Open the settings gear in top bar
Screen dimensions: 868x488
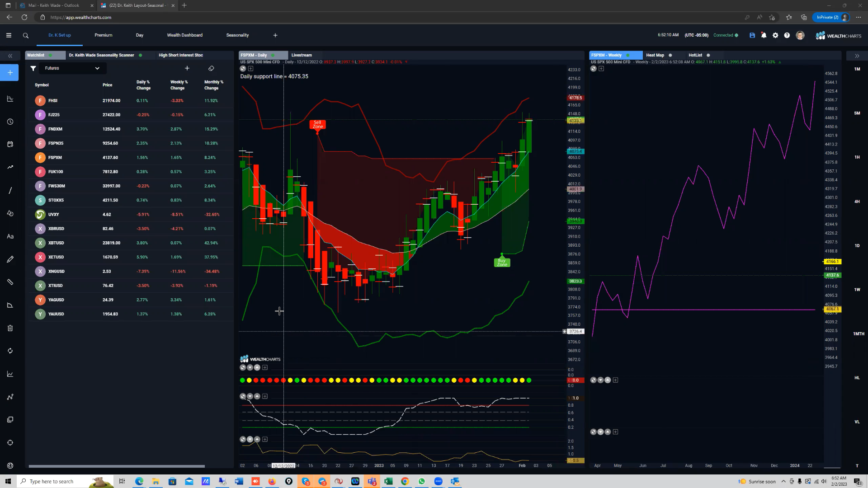[775, 35]
